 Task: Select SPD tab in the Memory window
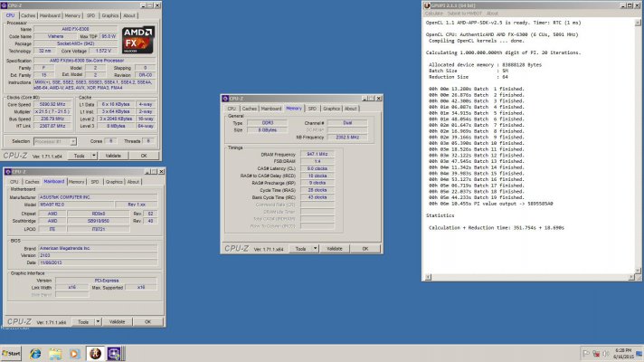point(312,109)
